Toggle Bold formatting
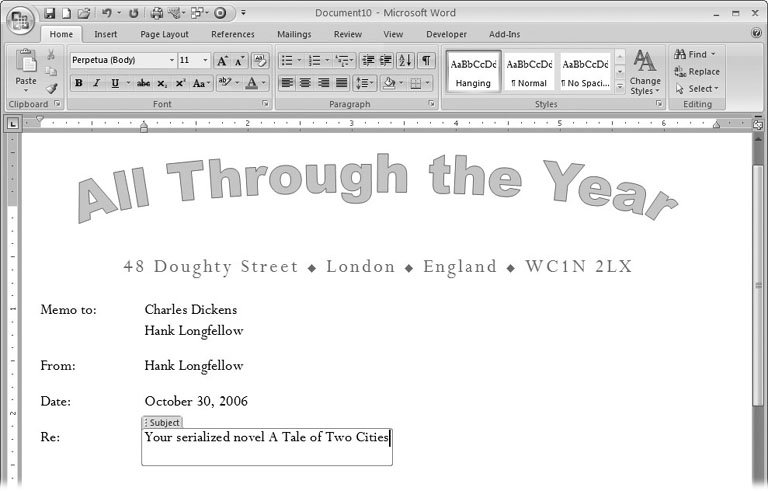The width and height of the screenshot is (768, 491). [78, 83]
